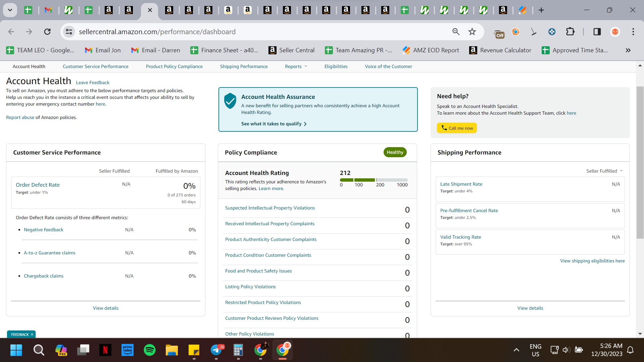This screenshot has width=644, height=362.
Task: Open Shipping Performance tab
Action: click(x=244, y=66)
